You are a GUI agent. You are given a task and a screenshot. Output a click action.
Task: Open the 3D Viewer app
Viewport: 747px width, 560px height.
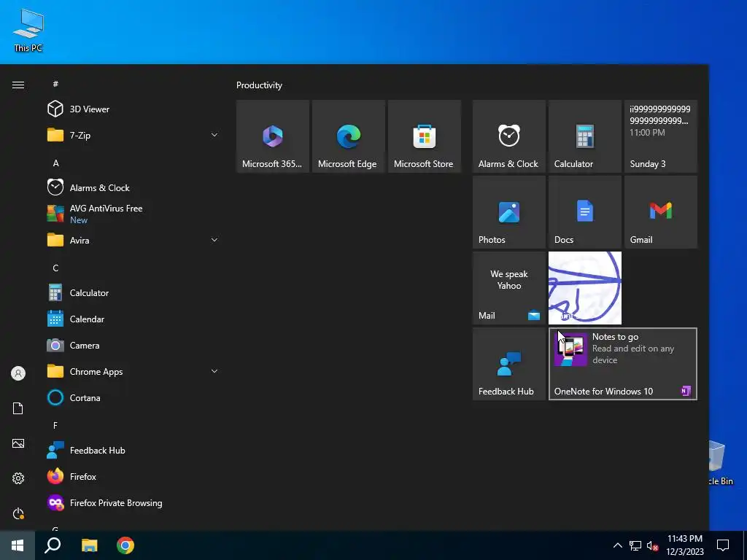coord(132,109)
